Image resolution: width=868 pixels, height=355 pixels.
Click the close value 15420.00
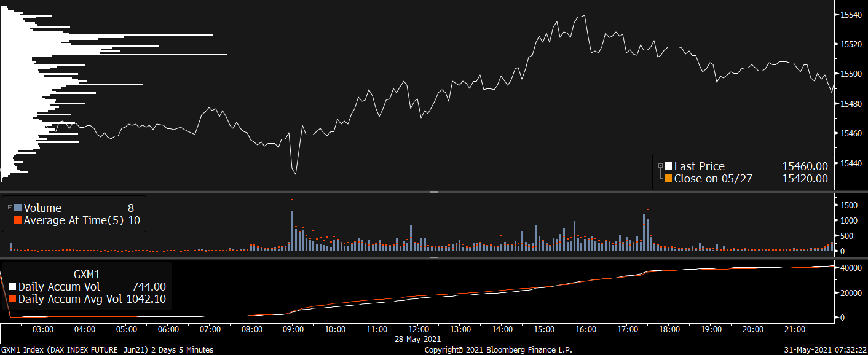tap(805, 179)
